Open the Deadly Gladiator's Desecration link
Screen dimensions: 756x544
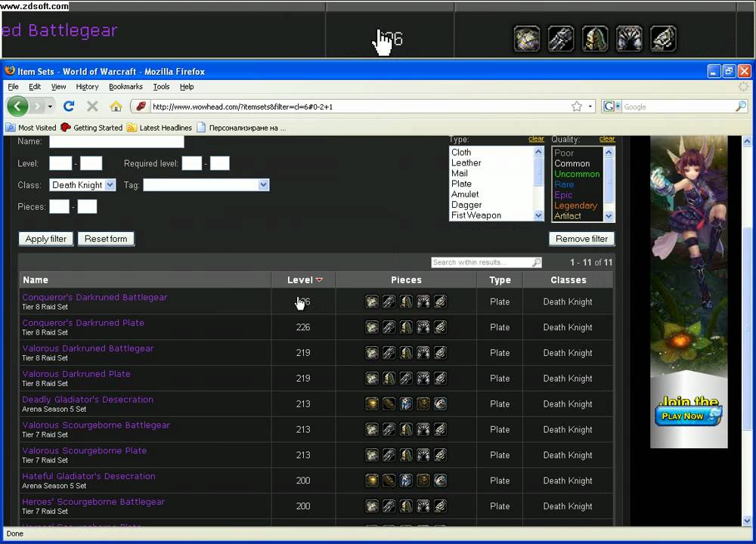pyautogui.click(x=88, y=400)
